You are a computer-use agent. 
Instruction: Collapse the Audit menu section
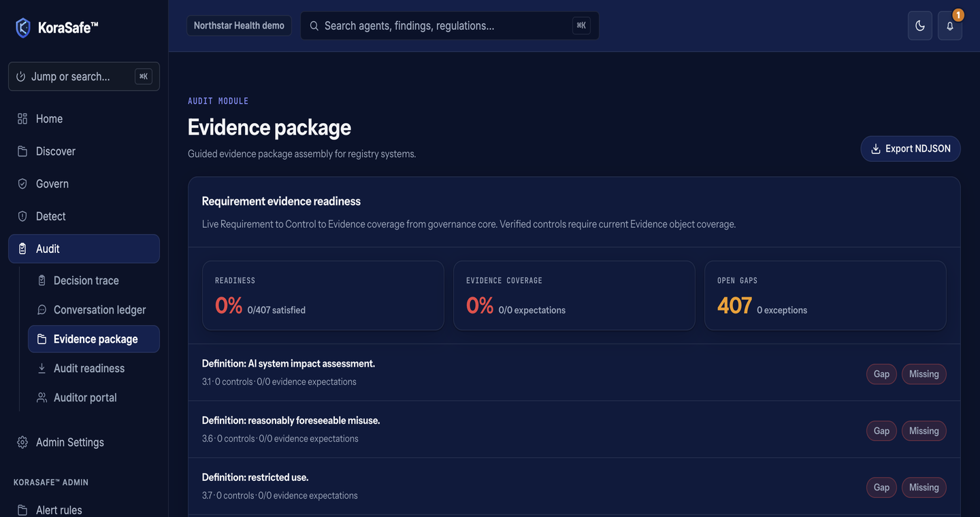84,249
